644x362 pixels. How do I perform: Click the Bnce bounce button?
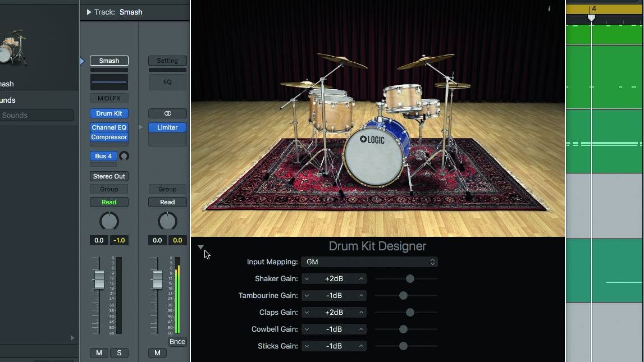point(177,341)
